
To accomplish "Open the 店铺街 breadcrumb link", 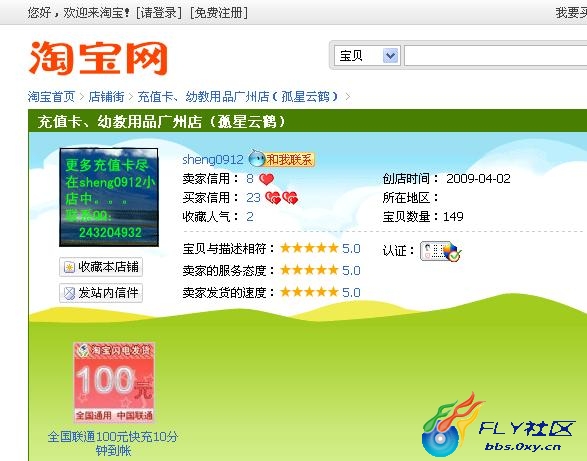I will point(106,97).
